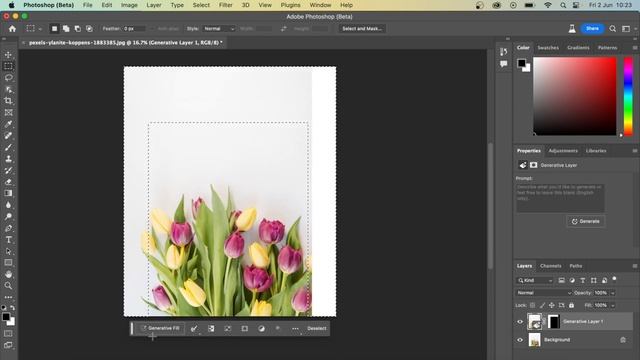640x360 pixels.
Task: Click the Generative Fill button
Action: (x=160, y=328)
